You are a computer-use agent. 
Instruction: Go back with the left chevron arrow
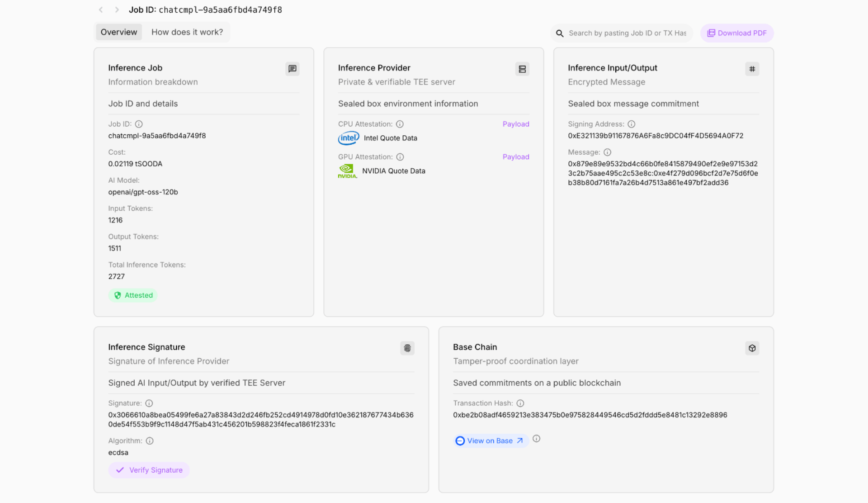coord(101,9)
